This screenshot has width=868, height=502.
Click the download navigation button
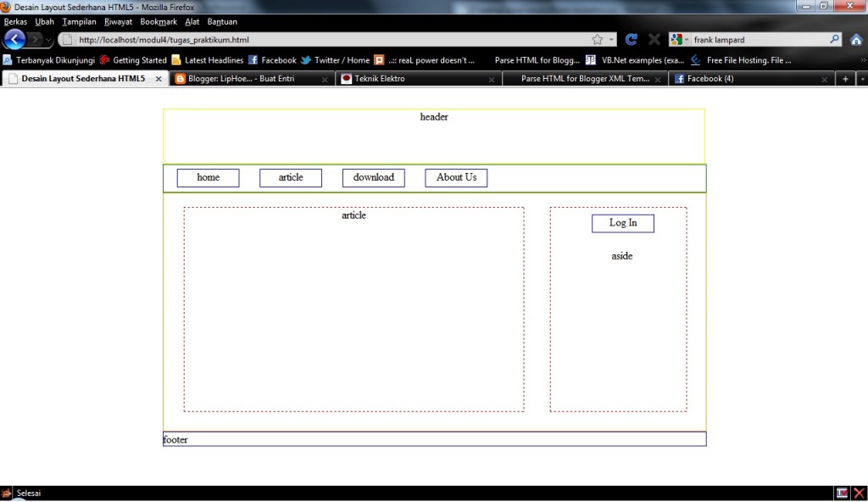click(x=373, y=177)
